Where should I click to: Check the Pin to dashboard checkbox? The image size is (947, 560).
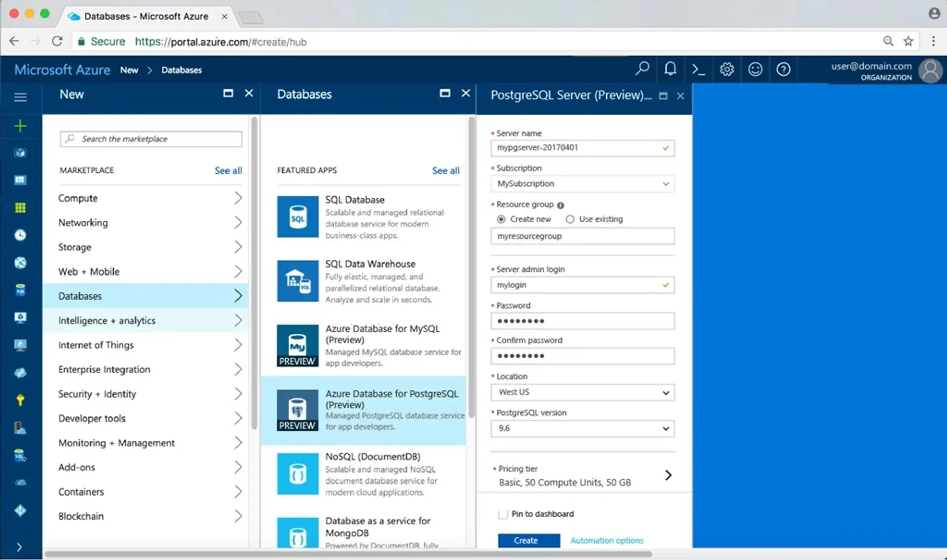503,514
